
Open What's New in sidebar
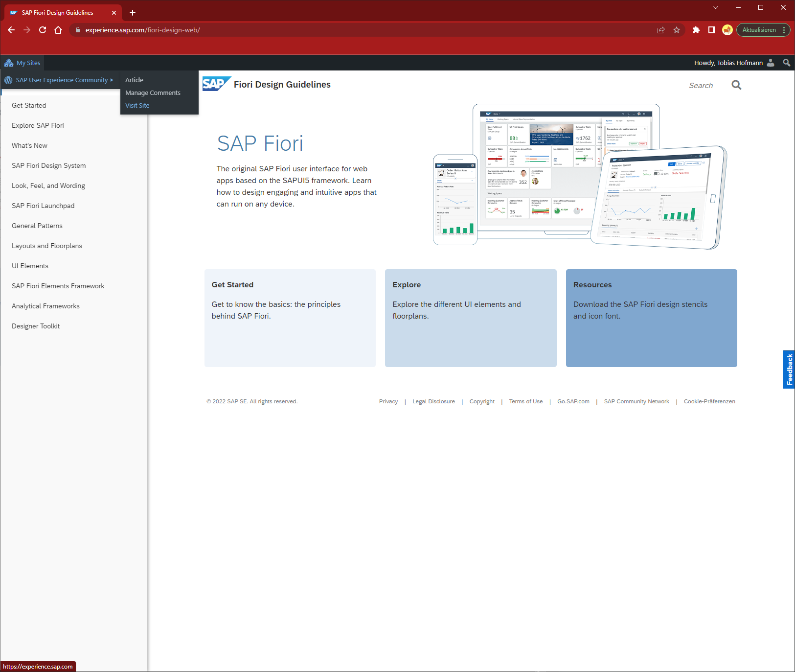tap(29, 145)
